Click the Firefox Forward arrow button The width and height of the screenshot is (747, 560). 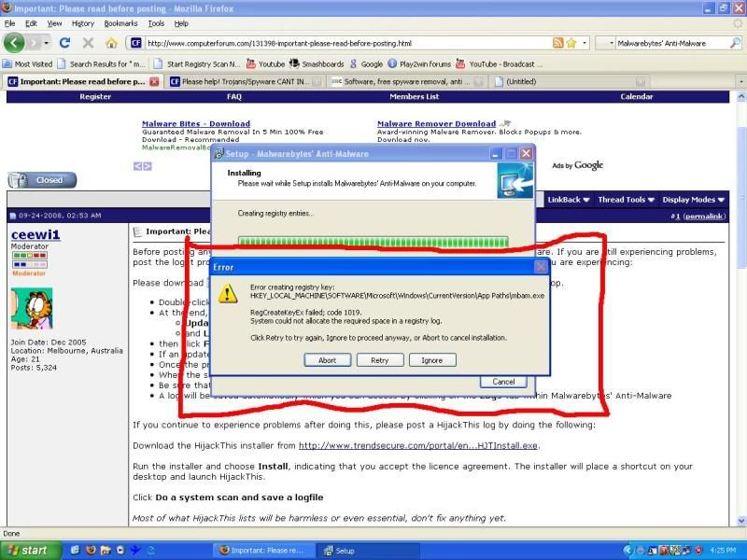(34, 43)
